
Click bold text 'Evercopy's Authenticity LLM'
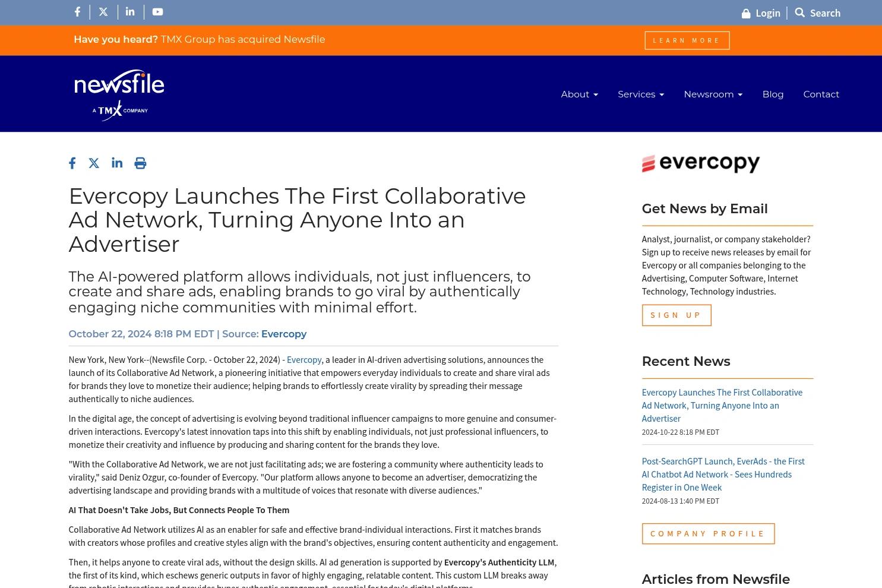[x=499, y=562]
